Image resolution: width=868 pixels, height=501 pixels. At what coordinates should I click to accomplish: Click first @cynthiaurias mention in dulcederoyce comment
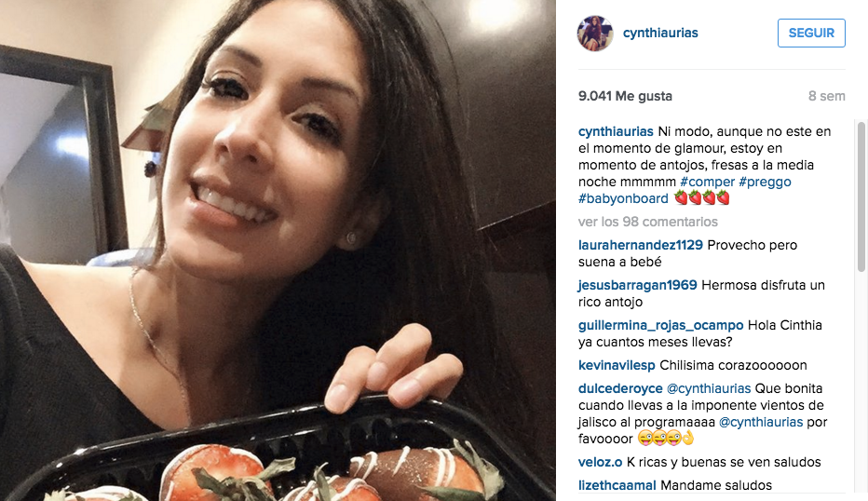[709, 388]
